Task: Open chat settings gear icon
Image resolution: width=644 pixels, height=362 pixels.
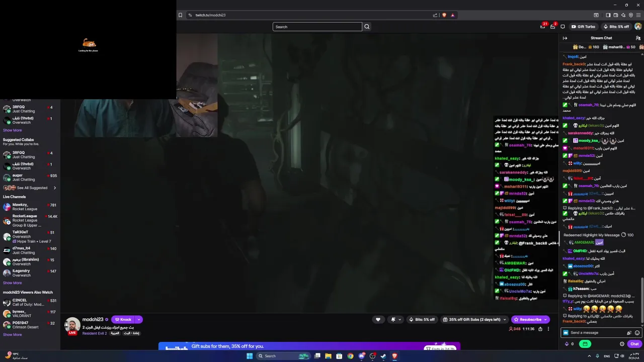Action: tap(622, 344)
